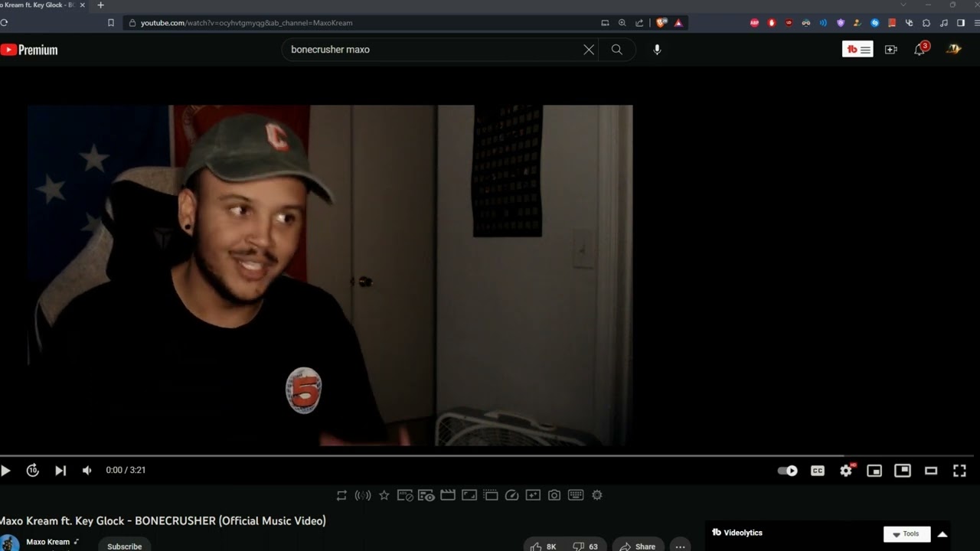Screen dimensions: 980x551
Task: Open the Maxo Kream channel name link
Action: (48, 542)
